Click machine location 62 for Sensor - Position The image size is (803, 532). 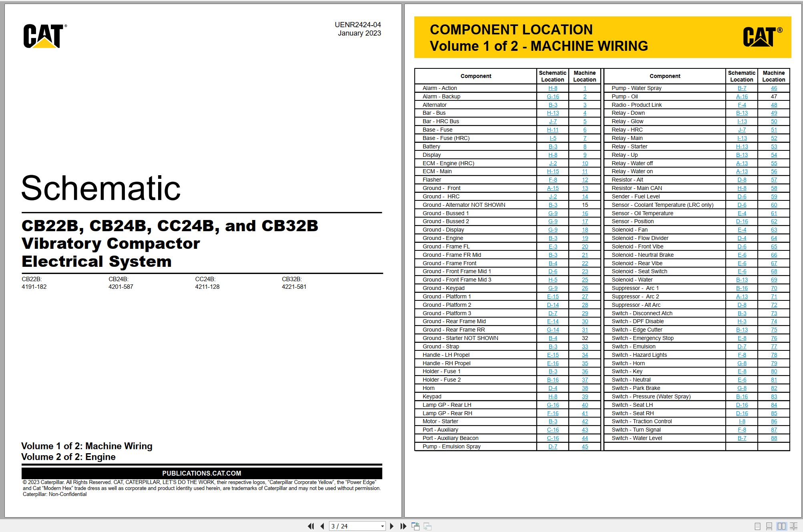774,222
